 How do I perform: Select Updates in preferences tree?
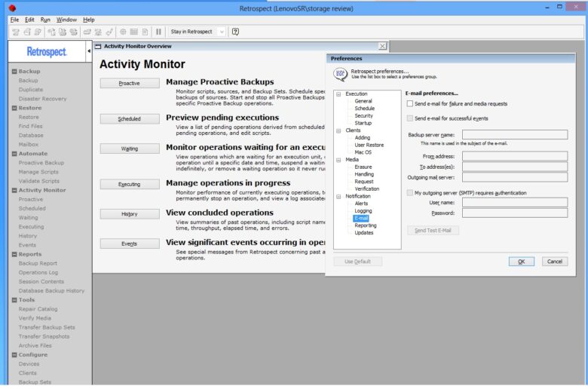(x=364, y=233)
